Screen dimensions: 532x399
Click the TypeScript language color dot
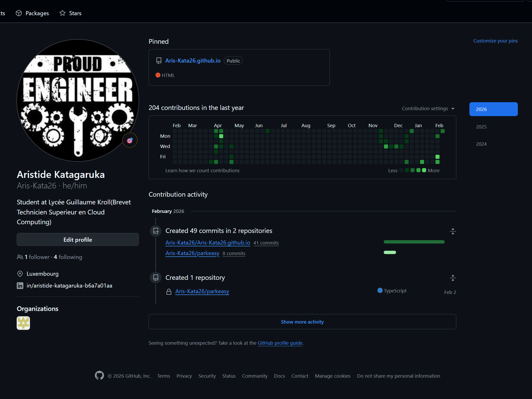coord(380,290)
